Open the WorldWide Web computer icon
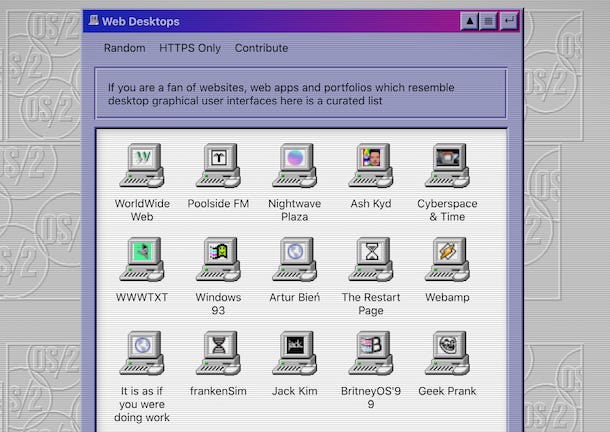This screenshot has width=610, height=432. (x=142, y=165)
